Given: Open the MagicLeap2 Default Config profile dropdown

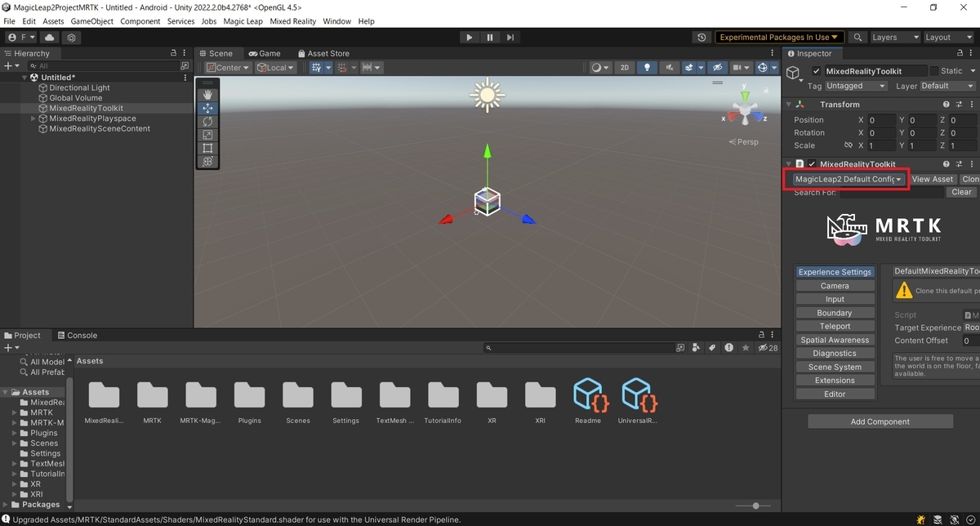Looking at the screenshot, I should point(849,179).
